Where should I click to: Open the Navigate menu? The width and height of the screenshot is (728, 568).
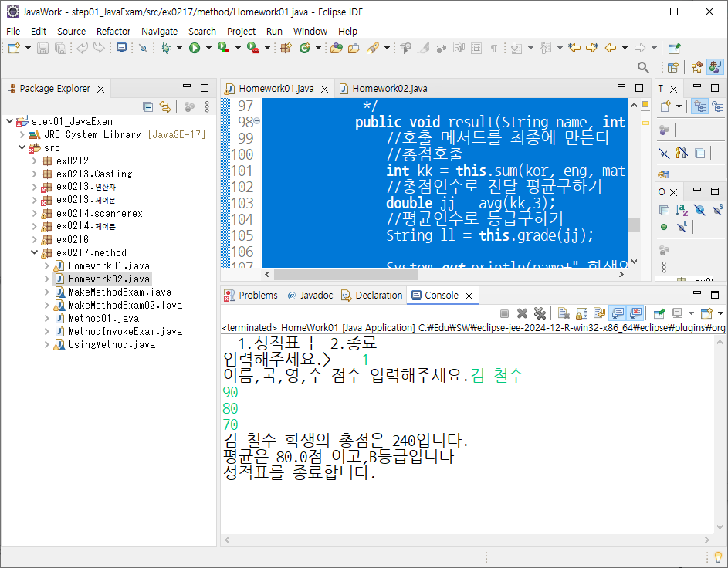tap(159, 31)
